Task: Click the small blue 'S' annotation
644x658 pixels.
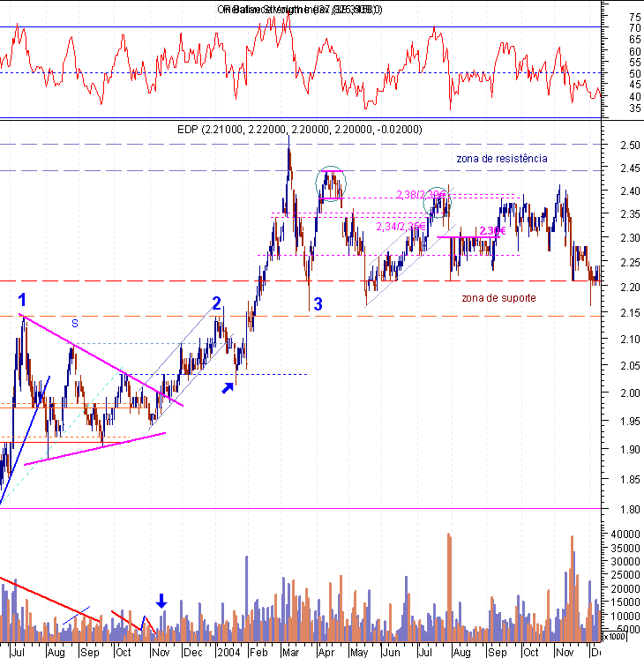Action: (x=75, y=323)
